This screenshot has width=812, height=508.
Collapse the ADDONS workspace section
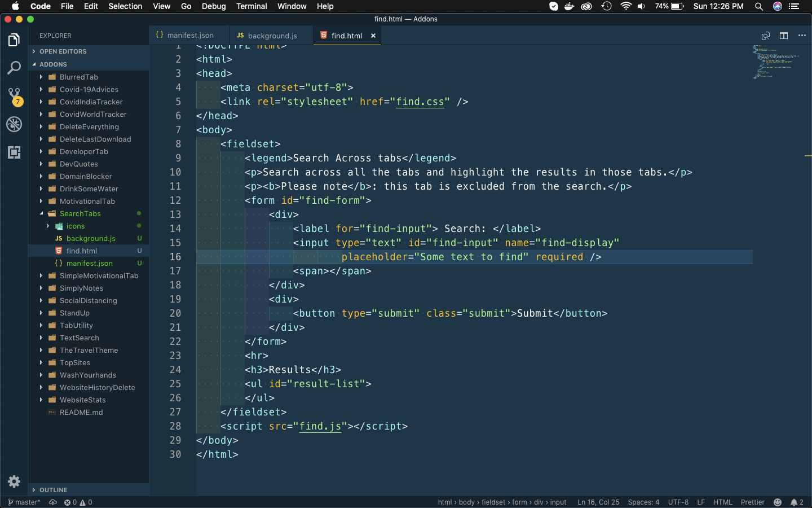coord(89,64)
